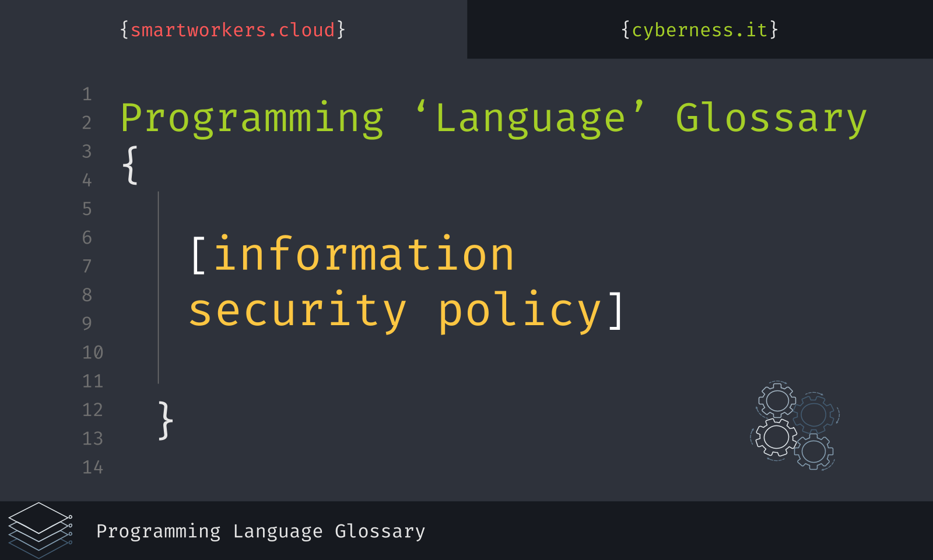Click line number 1

[x=87, y=94]
